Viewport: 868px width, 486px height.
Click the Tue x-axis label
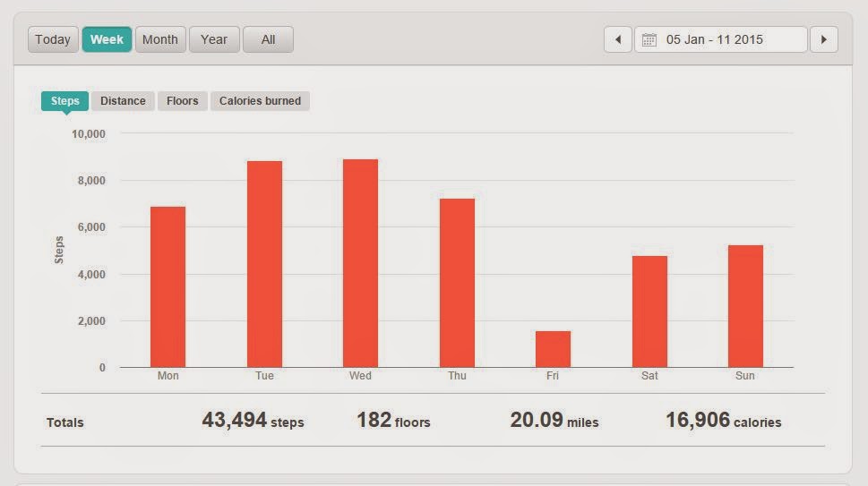264,375
